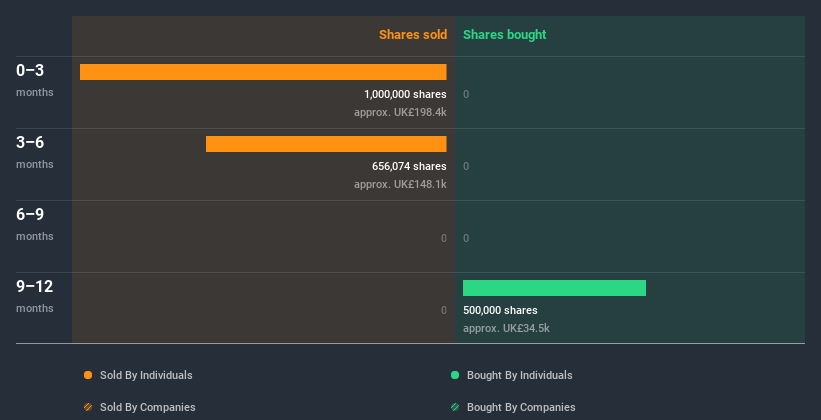Select the 0–3 months orange sold bar
The width and height of the screenshot is (821, 420).
263,72
